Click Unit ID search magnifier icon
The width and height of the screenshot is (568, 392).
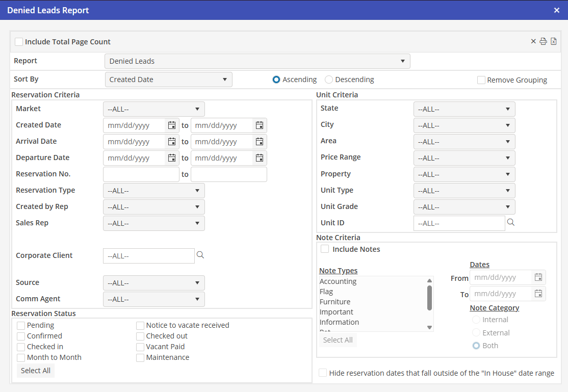[510, 222]
